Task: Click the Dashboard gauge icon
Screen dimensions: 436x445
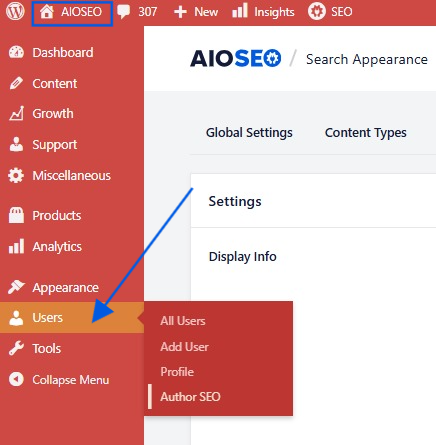Action: click(16, 52)
